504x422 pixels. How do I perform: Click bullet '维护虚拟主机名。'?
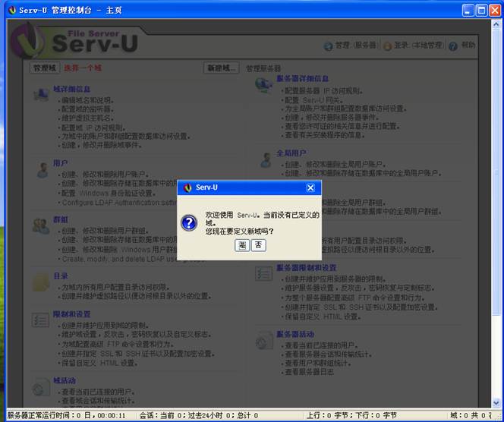click(87, 118)
